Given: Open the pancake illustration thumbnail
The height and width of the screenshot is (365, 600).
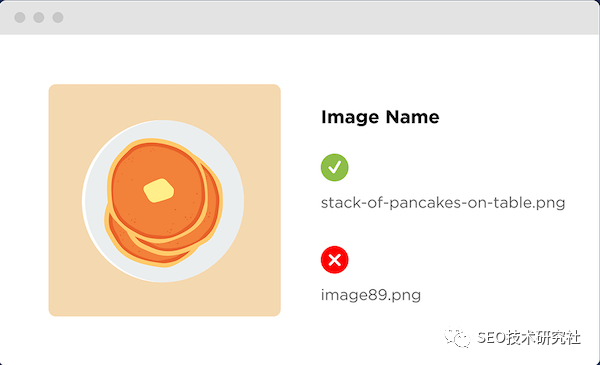Looking at the screenshot, I should tap(165, 200).
